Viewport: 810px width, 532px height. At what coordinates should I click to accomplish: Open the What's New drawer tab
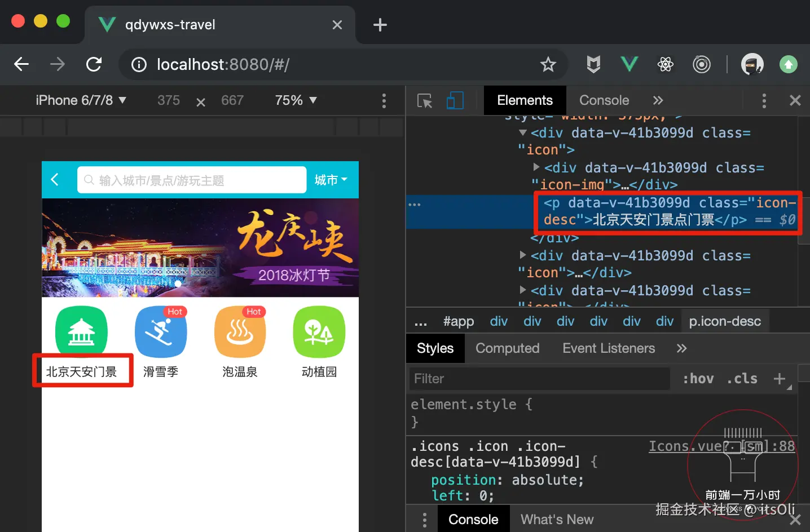(557, 520)
